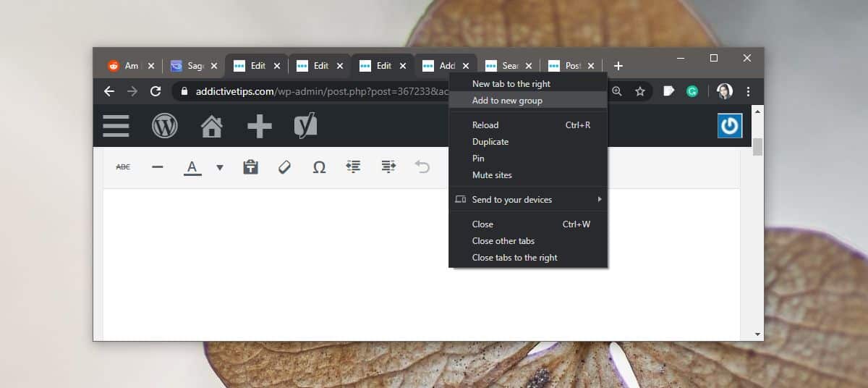This screenshot has width=868, height=388.
Task: Choose 'Mute sites' in the context menu
Action: (528, 175)
